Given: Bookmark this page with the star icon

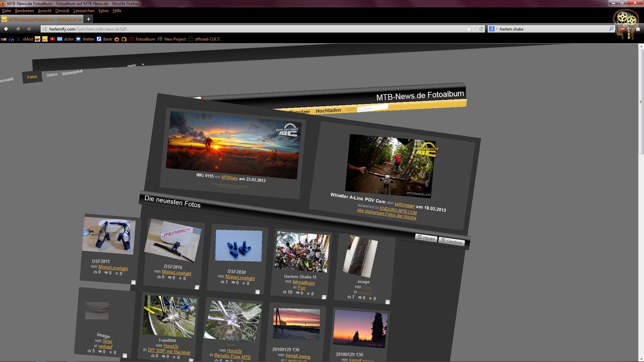Looking at the screenshot, I should point(469,29).
